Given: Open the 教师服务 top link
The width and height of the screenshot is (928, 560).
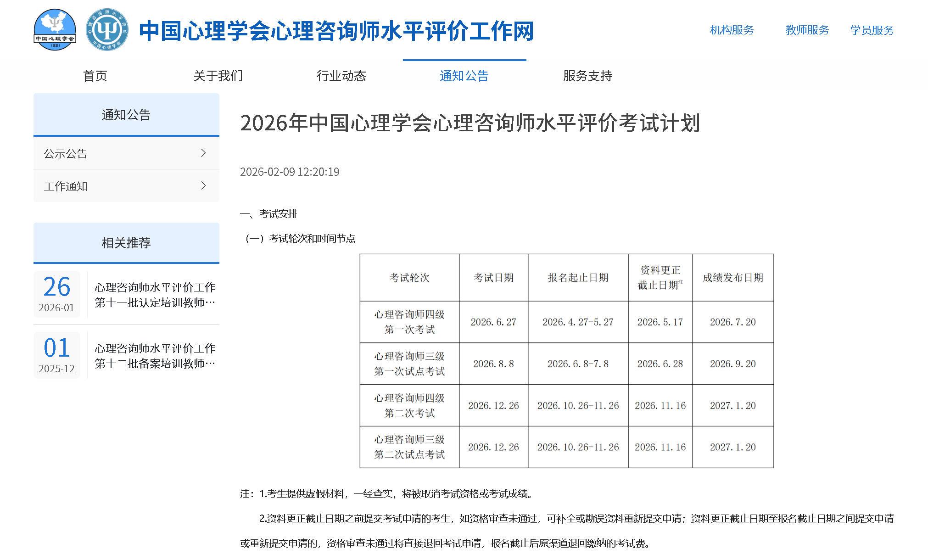Looking at the screenshot, I should tap(807, 30).
